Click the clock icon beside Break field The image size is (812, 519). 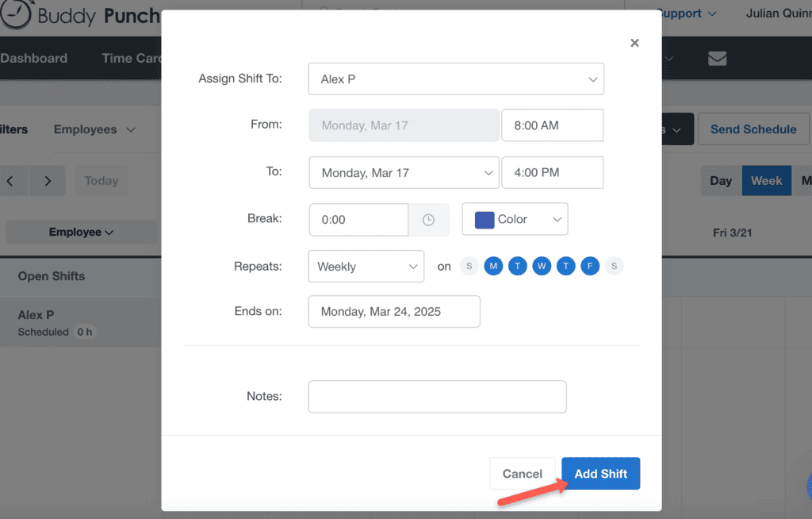tap(428, 220)
